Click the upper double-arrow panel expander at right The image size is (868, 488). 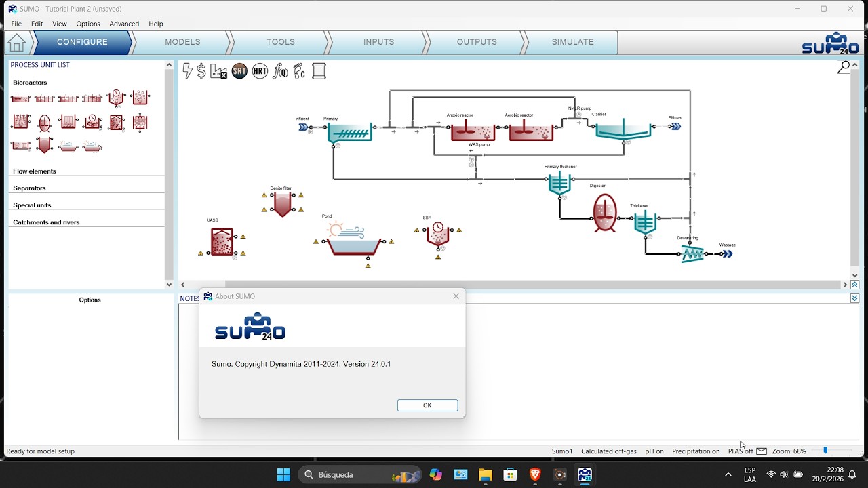pyautogui.click(x=854, y=285)
